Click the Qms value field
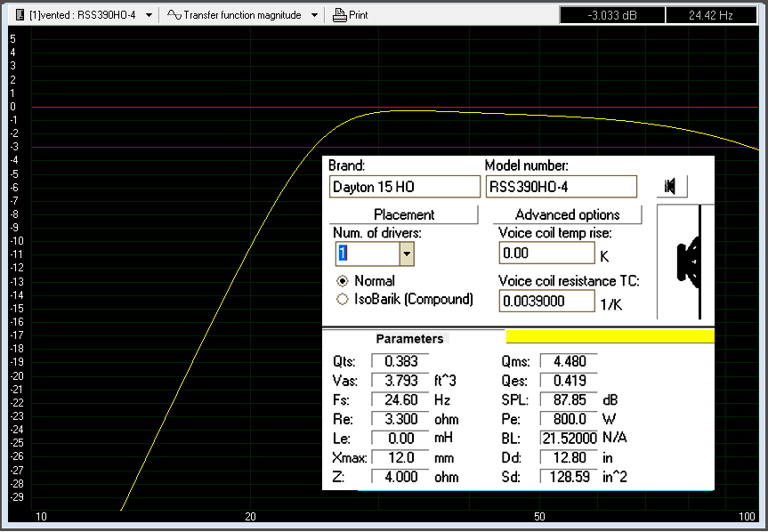This screenshot has height=532, width=768. (x=569, y=361)
